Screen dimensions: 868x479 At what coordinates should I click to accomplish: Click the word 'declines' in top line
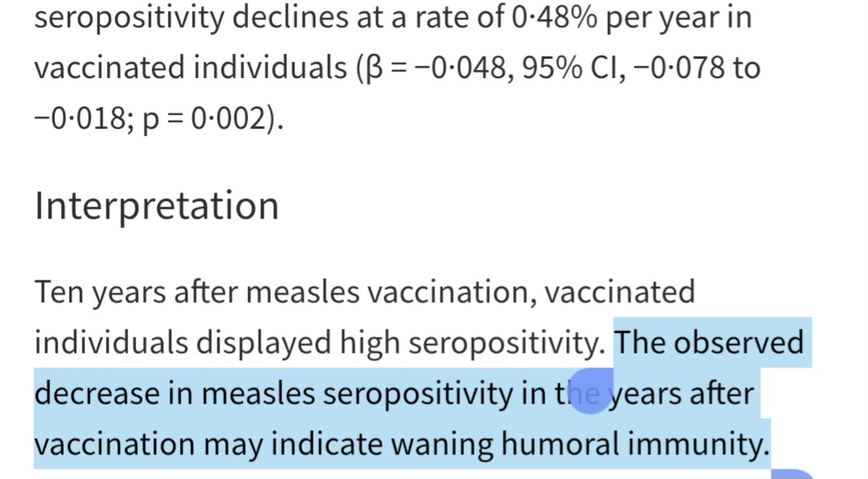coord(290,17)
